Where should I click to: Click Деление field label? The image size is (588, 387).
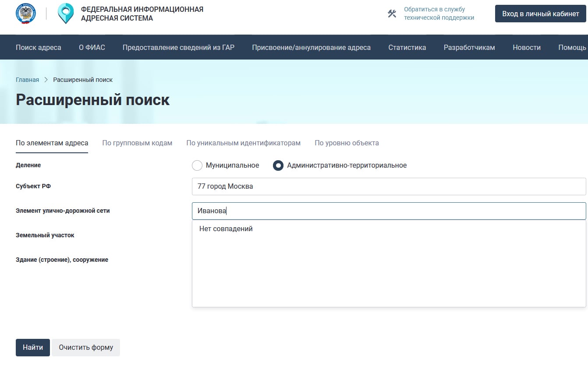click(28, 165)
